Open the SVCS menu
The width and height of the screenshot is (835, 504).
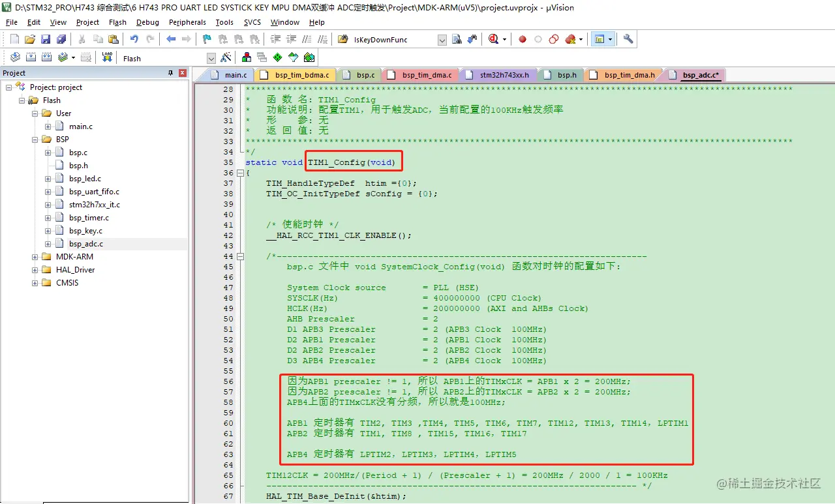pos(252,22)
